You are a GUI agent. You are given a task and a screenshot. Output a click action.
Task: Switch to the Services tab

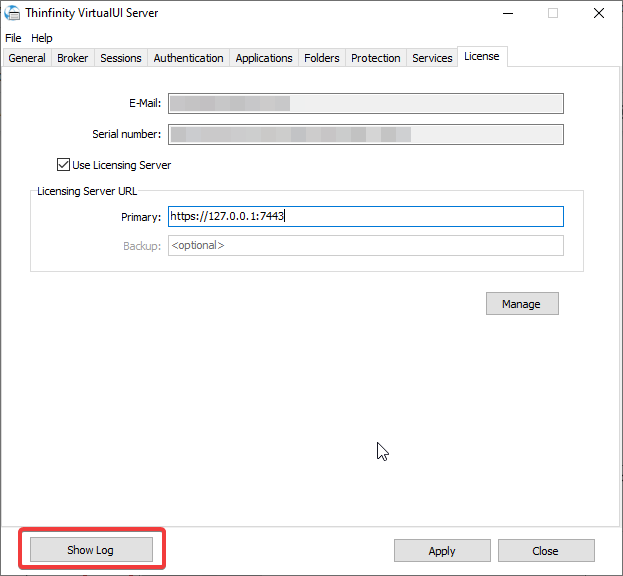[x=432, y=58]
